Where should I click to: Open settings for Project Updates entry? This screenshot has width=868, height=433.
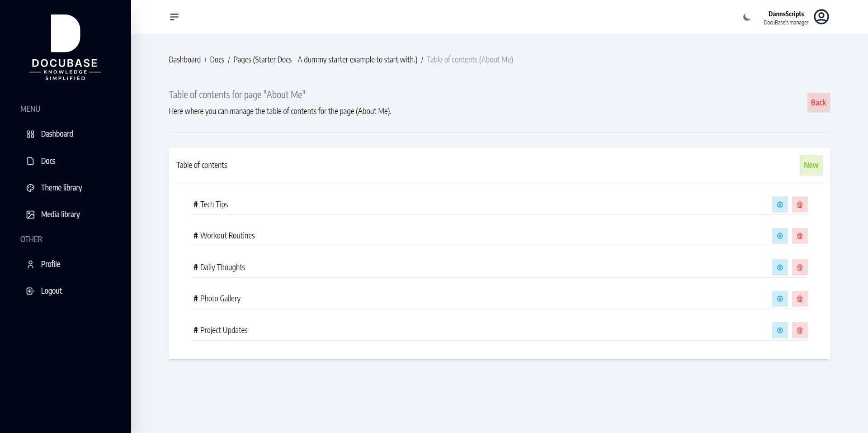(x=780, y=330)
